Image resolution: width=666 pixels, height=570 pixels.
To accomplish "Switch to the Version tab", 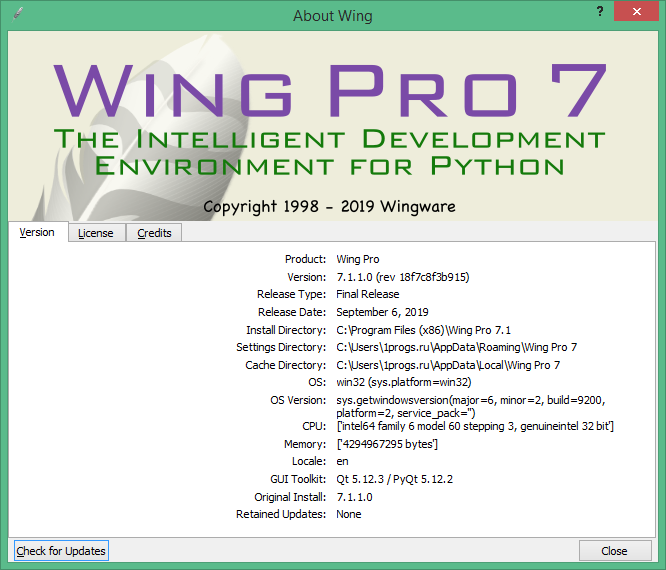I will [37, 232].
